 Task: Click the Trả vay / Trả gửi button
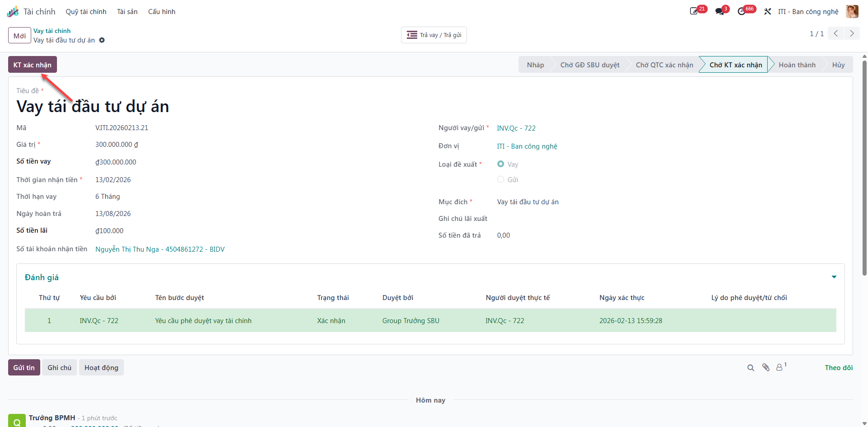click(x=434, y=35)
